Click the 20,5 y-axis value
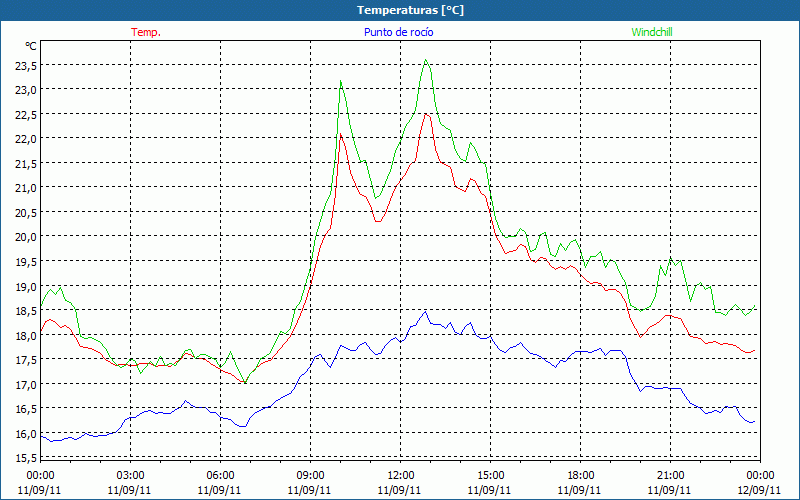800x500 pixels. tap(26, 213)
